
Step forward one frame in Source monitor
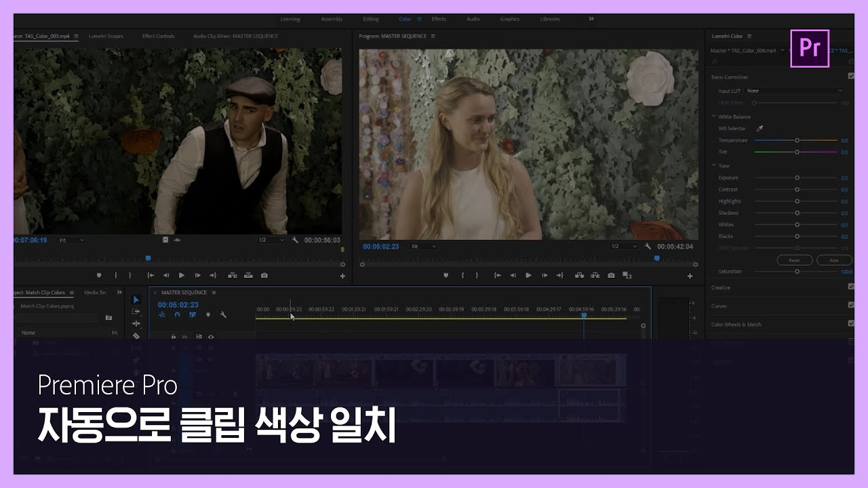[197, 275]
